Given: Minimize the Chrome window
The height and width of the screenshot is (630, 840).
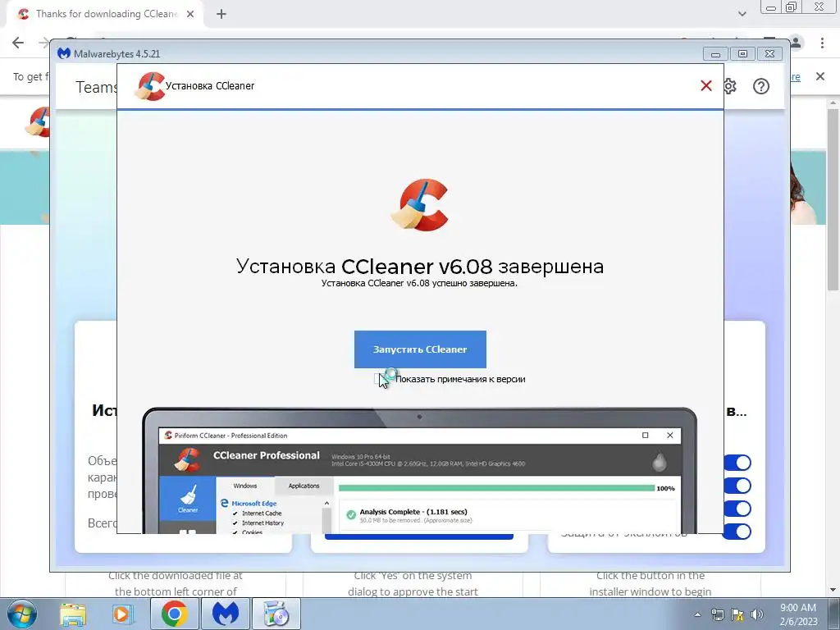Looking at the screenshot, I should 771,7.
